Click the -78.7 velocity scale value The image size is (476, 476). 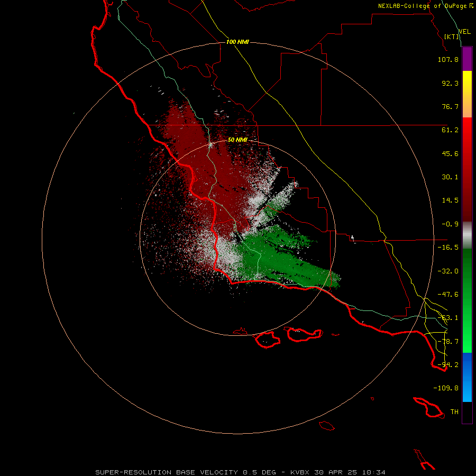(448, 342)
